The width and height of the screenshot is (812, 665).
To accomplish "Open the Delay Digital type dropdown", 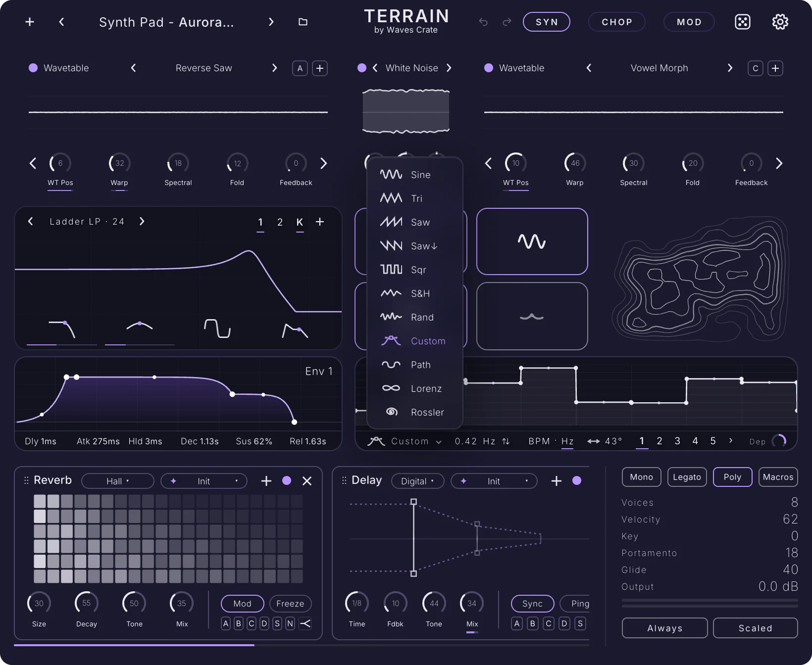I will point(417,481).
